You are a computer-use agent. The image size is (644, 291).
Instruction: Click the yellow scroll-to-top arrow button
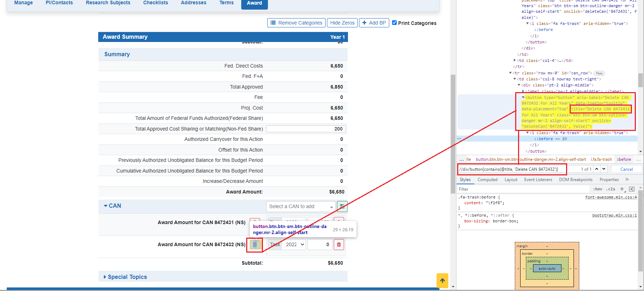click(442, 280)
